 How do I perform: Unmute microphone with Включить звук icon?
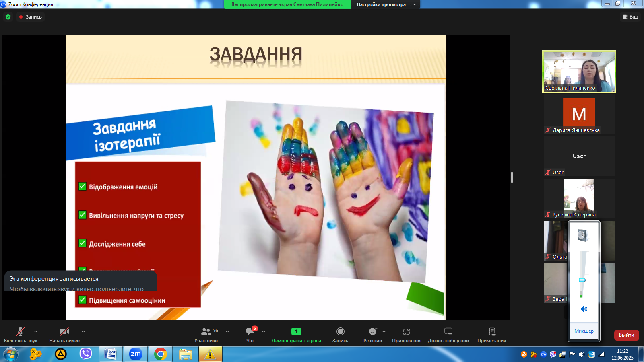pos(21,331)
